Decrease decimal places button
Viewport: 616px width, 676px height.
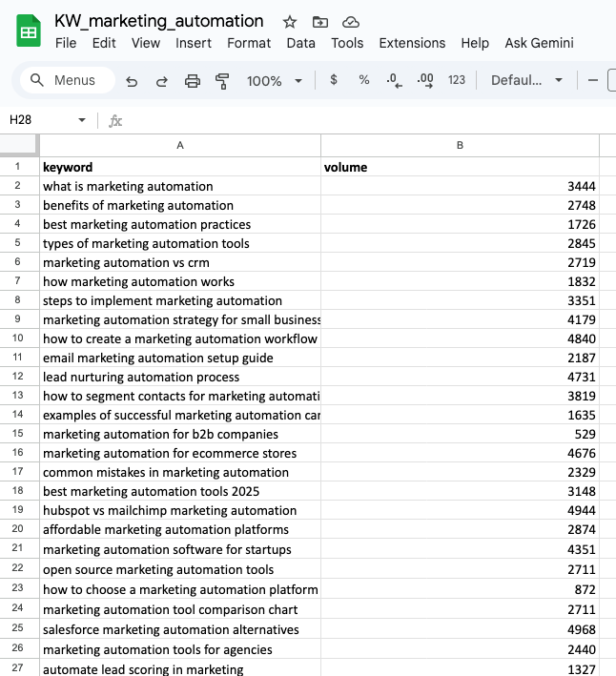tap(394, 81)
